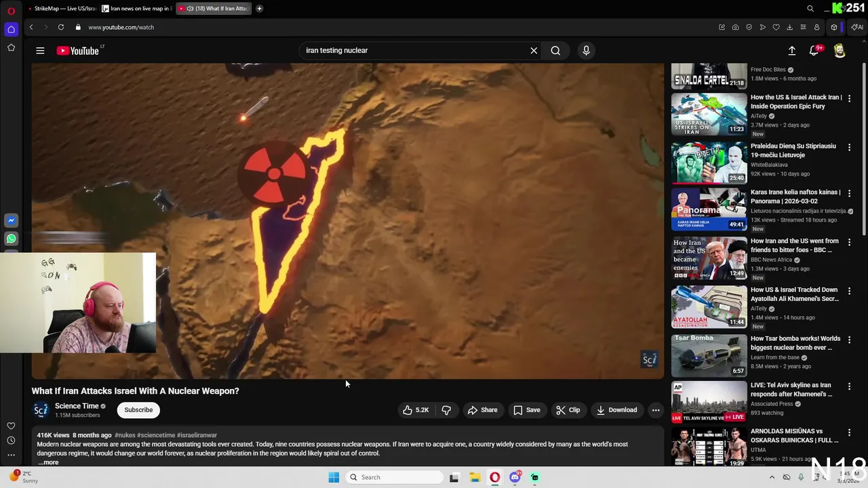This screenshot has height=488, width=868.
Task: Open the Opera tab search magnifier
Action: coord(810,9)
